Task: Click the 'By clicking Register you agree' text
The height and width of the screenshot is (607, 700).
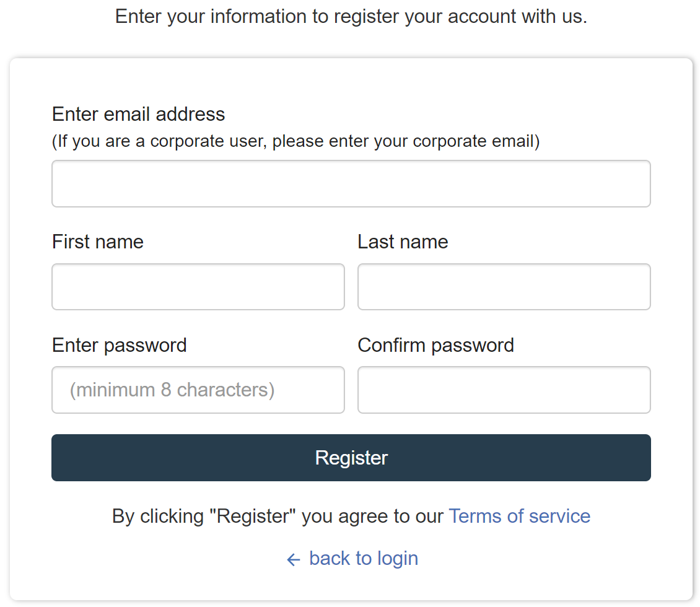Action: click(x=278, y=516)
